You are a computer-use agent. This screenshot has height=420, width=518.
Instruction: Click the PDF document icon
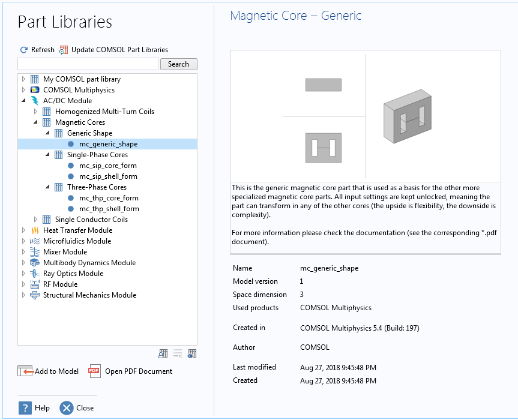[94, 371]
